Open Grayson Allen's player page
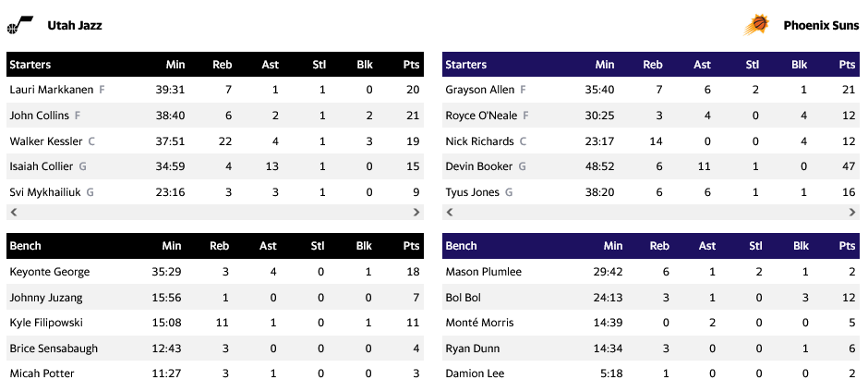The height and width of the screenshot is (392, 868). (479, 90)
